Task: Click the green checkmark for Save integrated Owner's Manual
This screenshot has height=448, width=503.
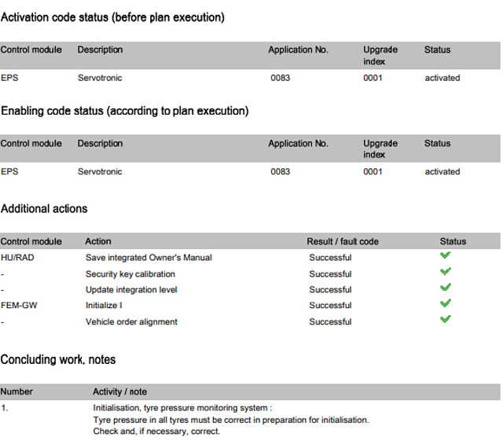Action: coord(446,256)
